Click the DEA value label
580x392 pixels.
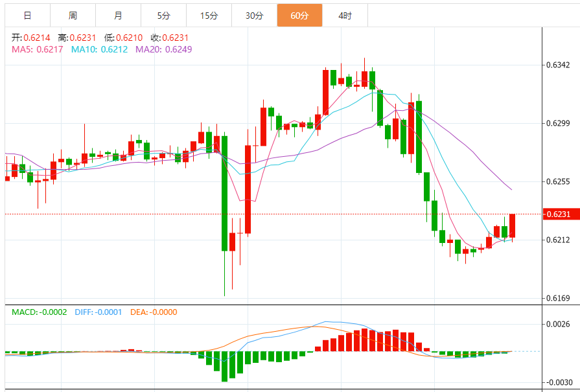(x=154, y=312)
